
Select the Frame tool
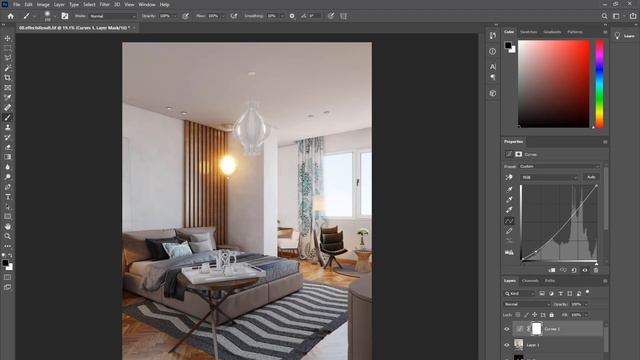(8, 88)
